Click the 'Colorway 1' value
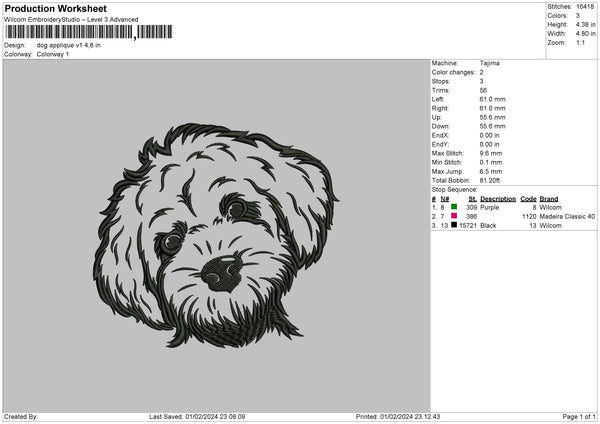Screen dimensions: 600x424 click(x=53, y=54)
